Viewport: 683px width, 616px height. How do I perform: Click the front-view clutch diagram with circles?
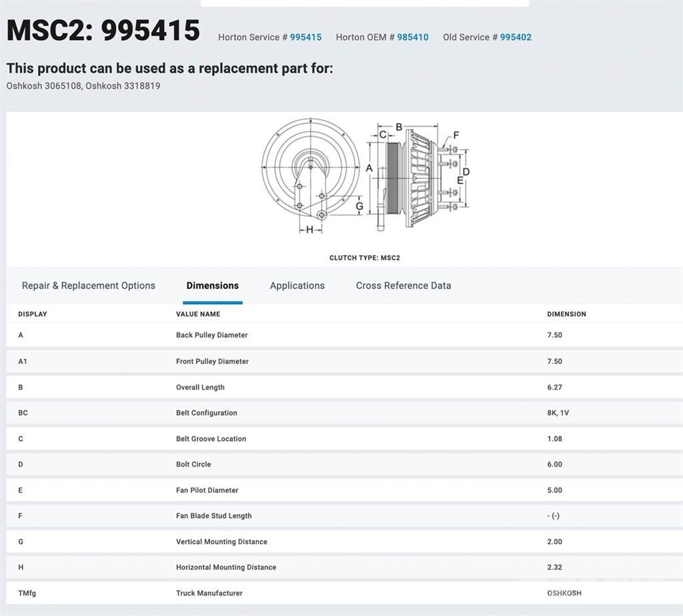coord(310,171)
